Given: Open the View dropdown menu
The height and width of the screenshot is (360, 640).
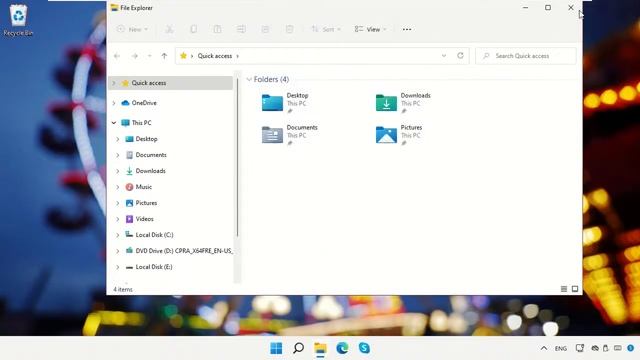Looking at the screenshot, I should click(370, 29).
